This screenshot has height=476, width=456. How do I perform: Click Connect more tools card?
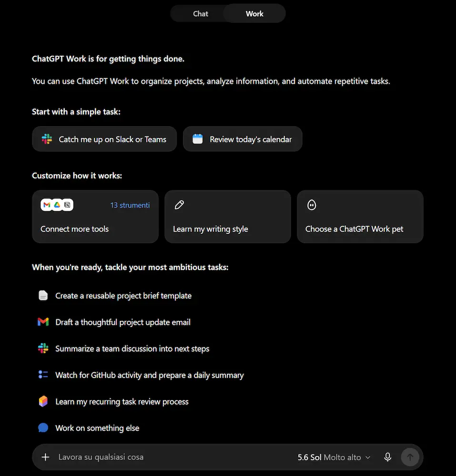[x=95, y=217]
